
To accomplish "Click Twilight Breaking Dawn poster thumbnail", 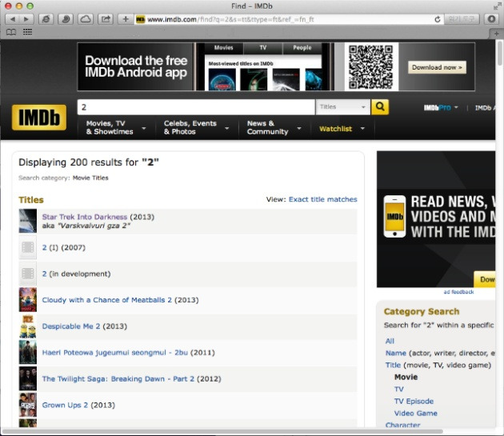I will click(x=28, y=378).
